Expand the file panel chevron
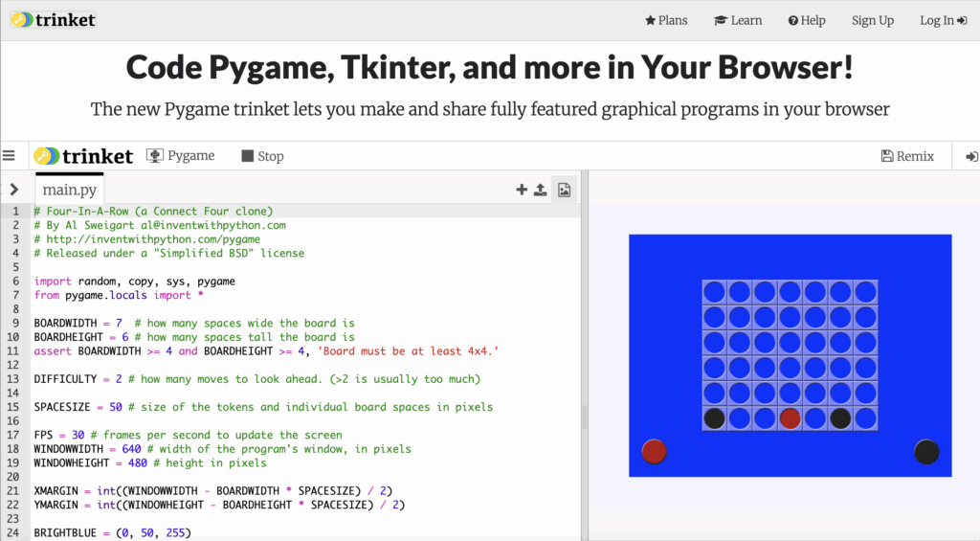 14,190
